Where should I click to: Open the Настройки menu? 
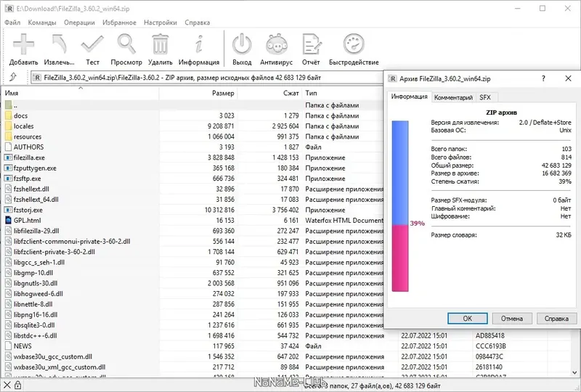(x=160, y=23)
